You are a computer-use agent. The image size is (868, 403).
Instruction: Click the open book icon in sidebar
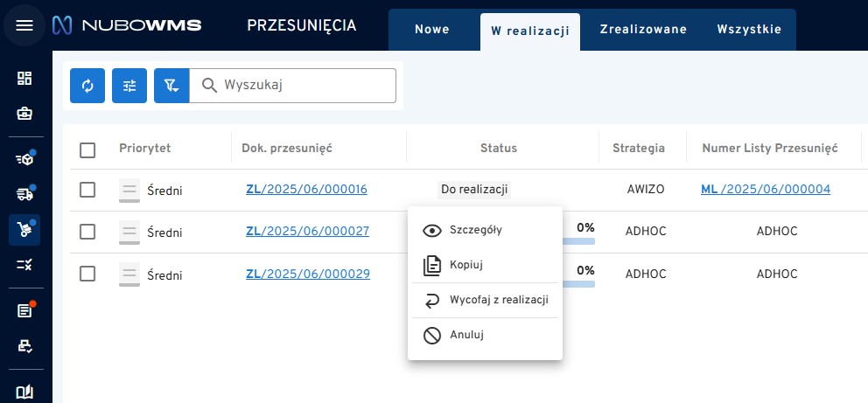pyautogui.click(x=24, y=392)
